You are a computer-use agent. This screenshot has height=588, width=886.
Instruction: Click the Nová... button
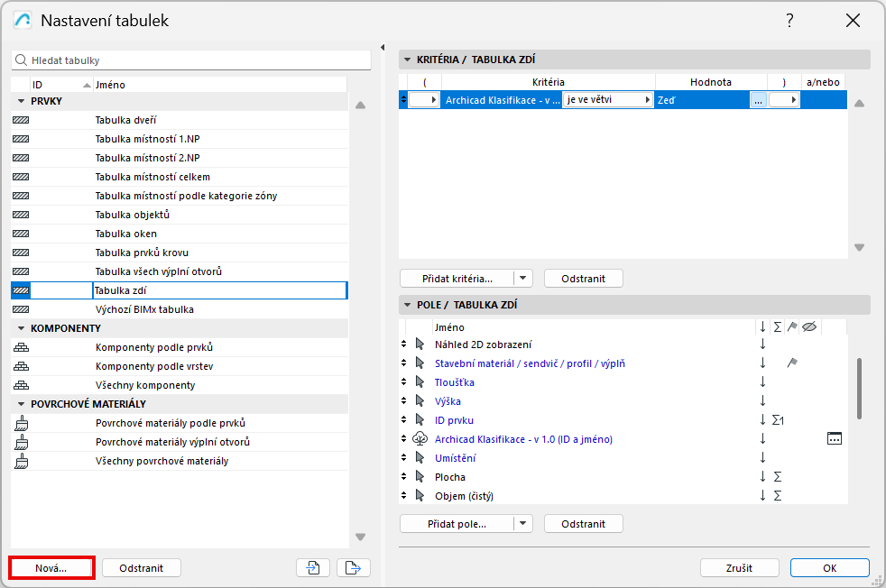click(x=51, y=567)
